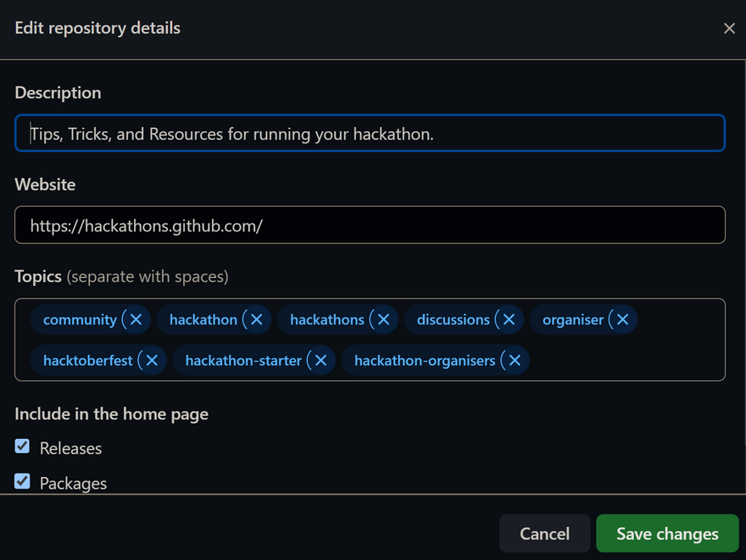Delete the hackathons topic tag
This screenshot has height=560, width=746.
click(383, 319)
